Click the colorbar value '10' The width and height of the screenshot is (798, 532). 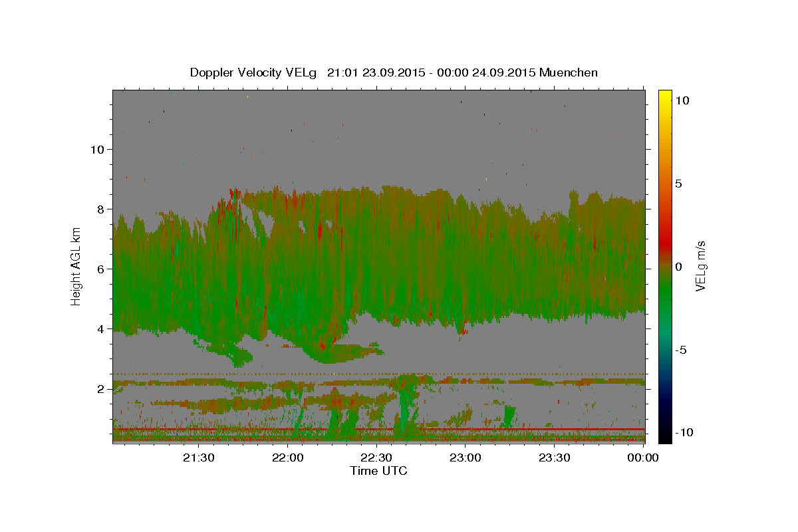click(682, 100)
